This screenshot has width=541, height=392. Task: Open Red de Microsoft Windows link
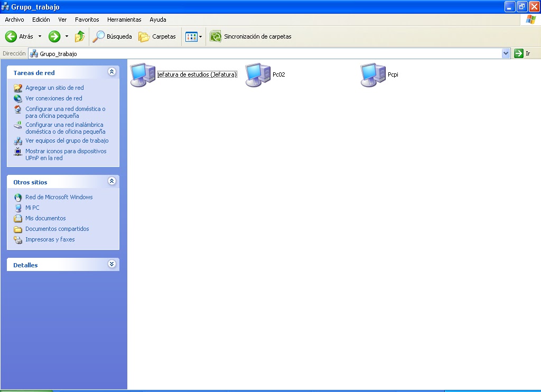click(59, 197)
